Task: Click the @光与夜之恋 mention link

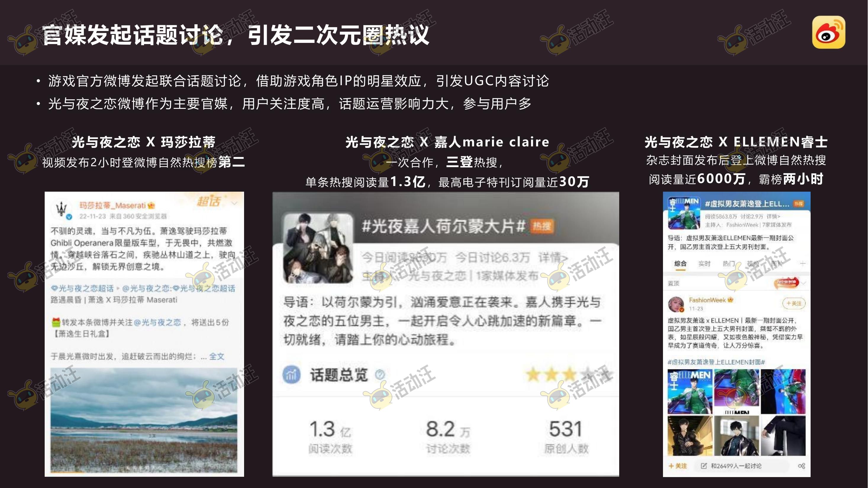Action: (x=157, y=322)
